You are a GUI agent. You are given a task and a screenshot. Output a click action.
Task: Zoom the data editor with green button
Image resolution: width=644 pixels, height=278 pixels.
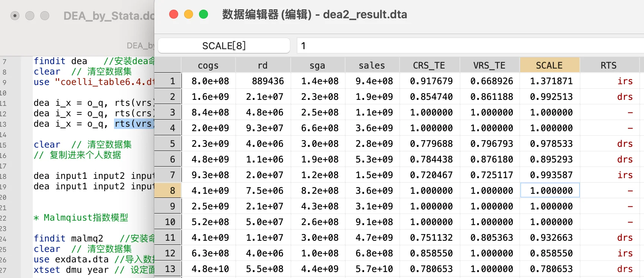[x=203, y=14]
